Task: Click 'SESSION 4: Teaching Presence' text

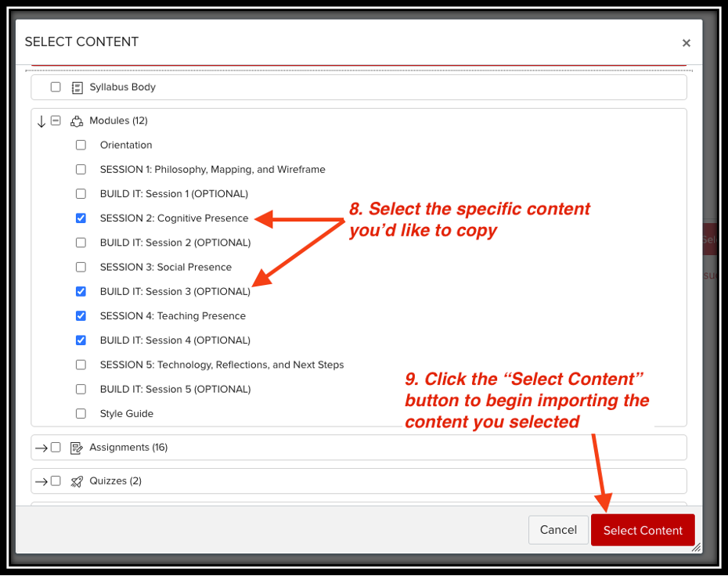Action: (173, 315)
